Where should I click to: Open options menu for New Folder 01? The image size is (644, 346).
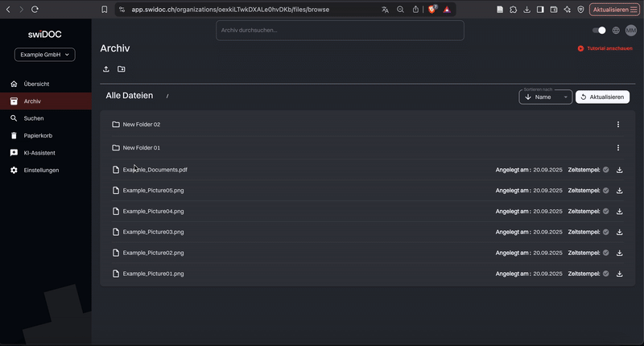click(x=618, y=148)
